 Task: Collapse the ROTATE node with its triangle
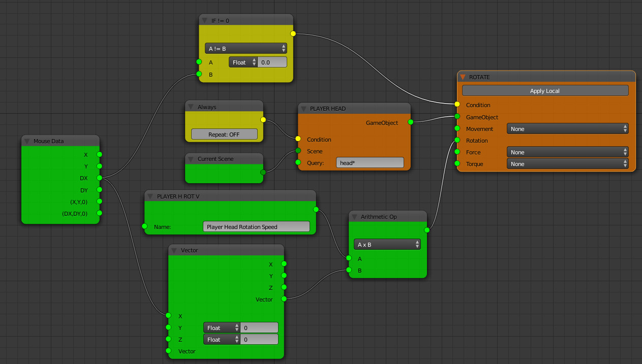click(463, 77)
